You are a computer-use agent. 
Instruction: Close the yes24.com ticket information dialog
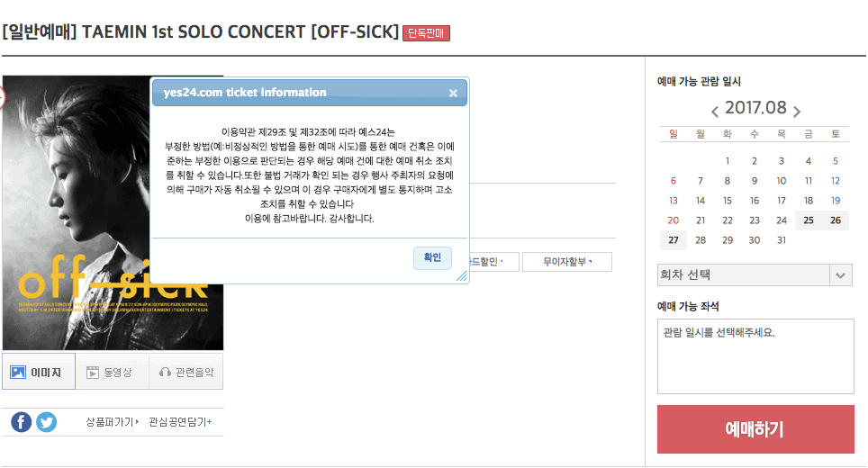tap(453, 93)
